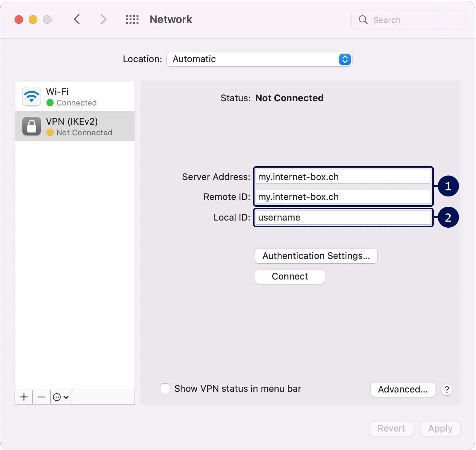This screenshot has width=476, height=450.
Task: Click the 'Remote ID:' label
Action: 227,197
